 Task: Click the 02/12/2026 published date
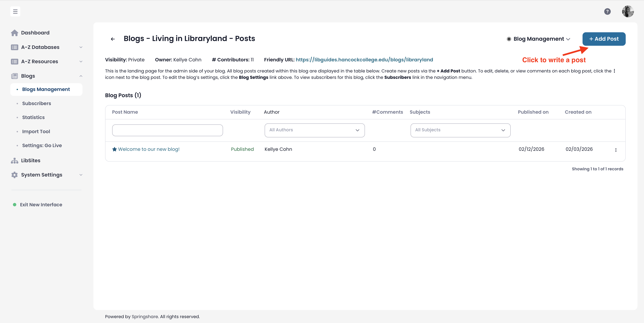(531, 149)
